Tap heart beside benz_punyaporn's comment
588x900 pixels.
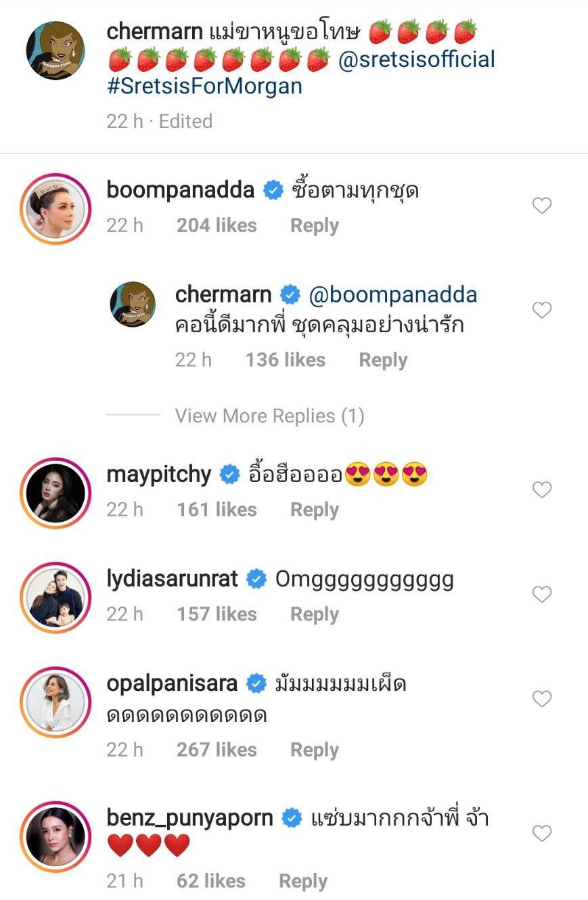tap(542, 834)
